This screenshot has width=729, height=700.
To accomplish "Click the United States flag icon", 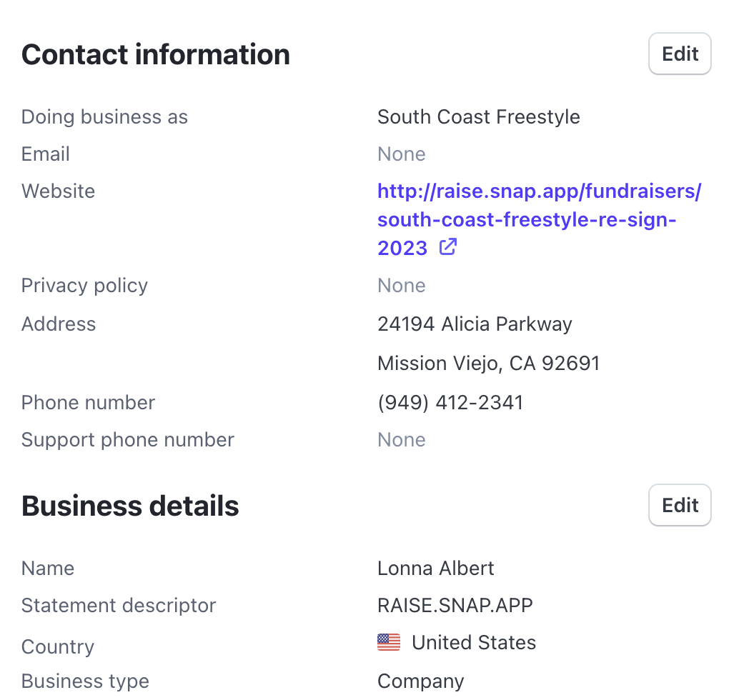I will pos(389,642).
